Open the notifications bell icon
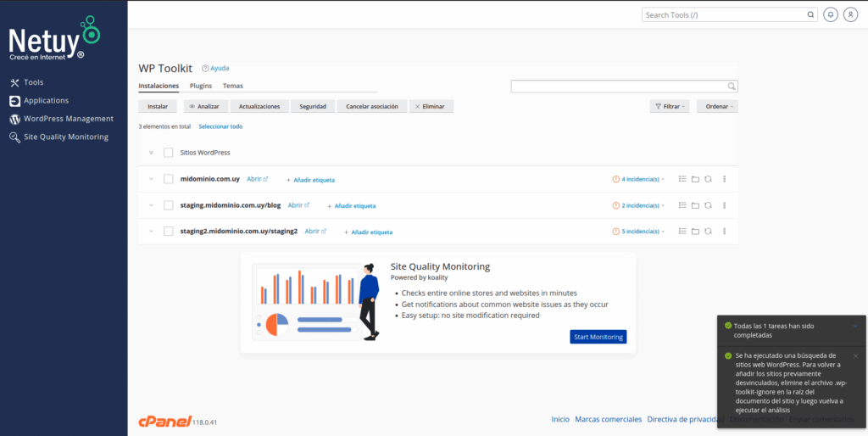Screen dimensions: 868x436 (831, 15)
